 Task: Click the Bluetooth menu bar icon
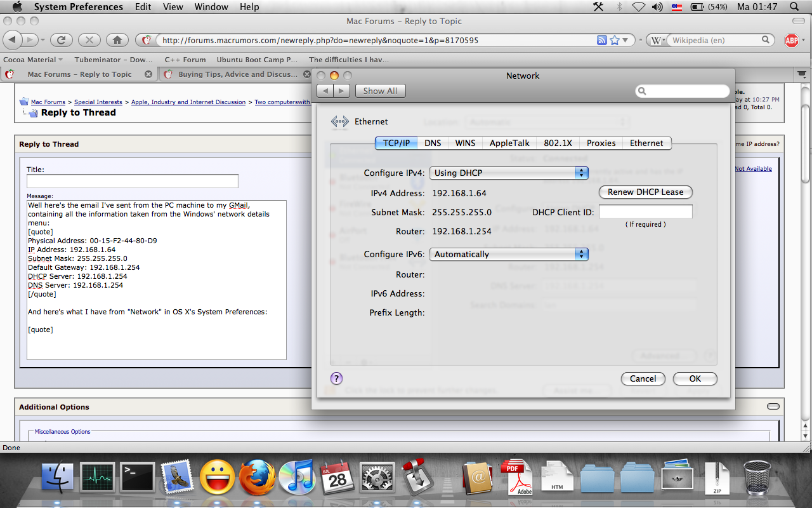619,7
